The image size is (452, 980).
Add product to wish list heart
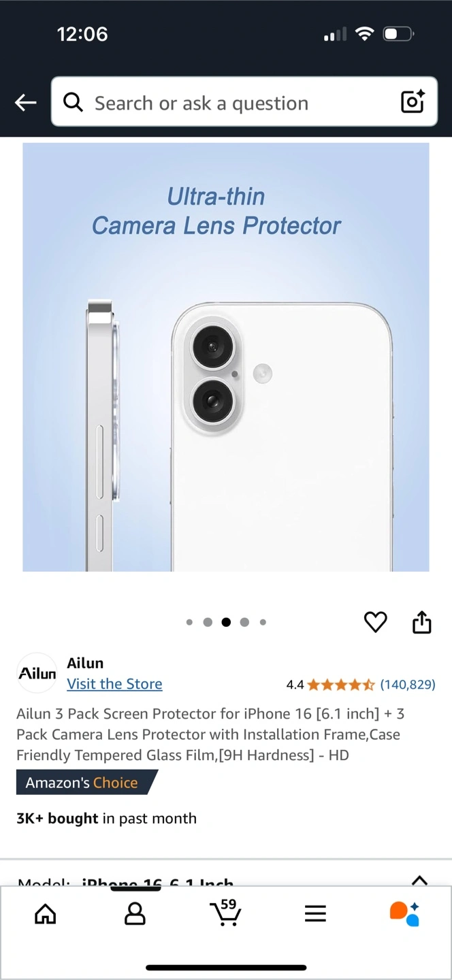[x=375, y=622]
